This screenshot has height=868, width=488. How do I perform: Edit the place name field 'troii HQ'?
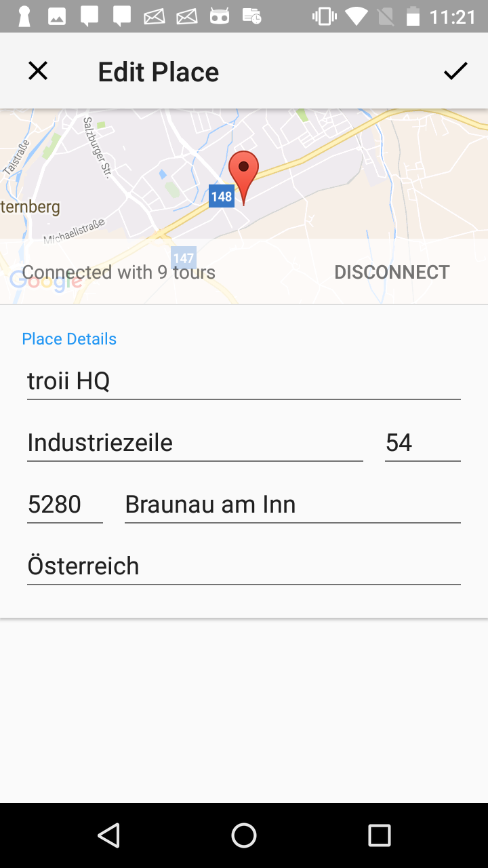243,381
